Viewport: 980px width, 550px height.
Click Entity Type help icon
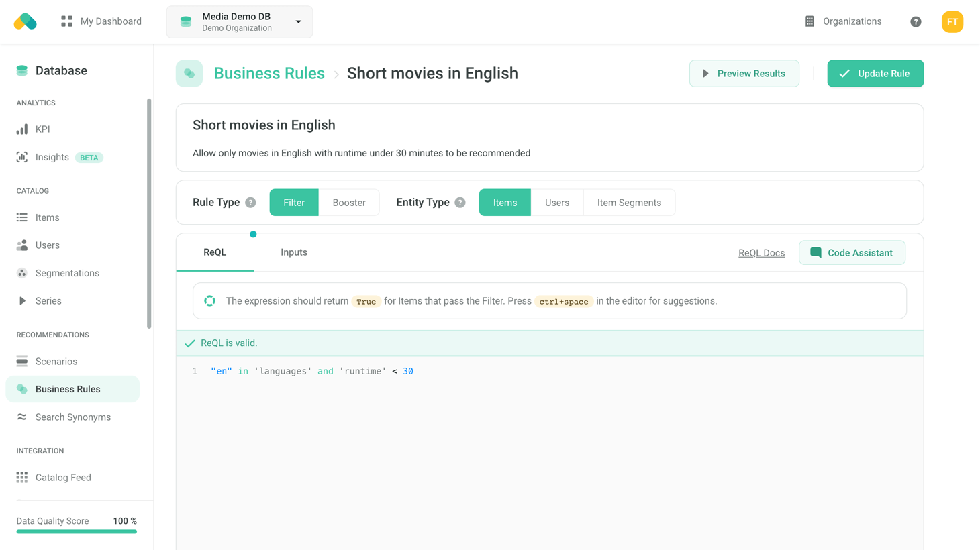pyautogui.click(x=460, y=203)
